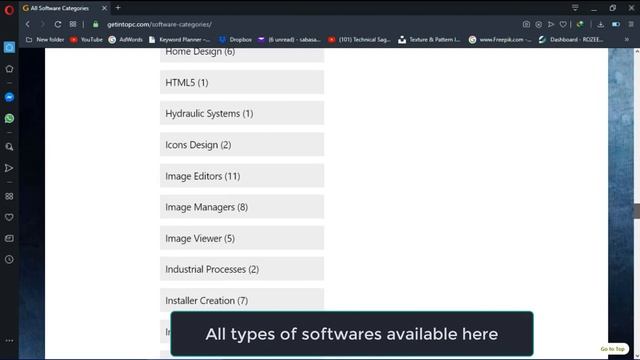Open the Hydraulic Systems (1) category
640x360 pixels.
coord(242,113)
